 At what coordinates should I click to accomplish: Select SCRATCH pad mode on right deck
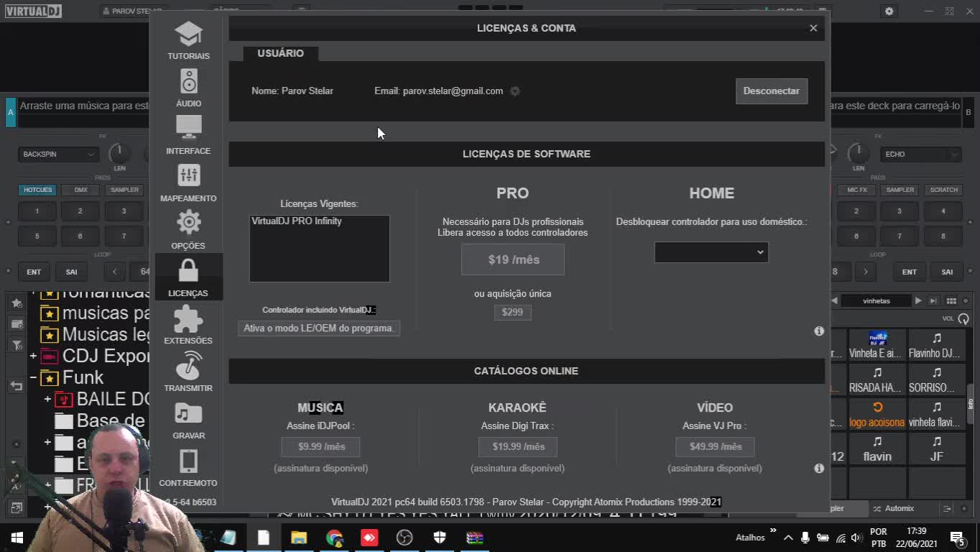pos(943,190)
